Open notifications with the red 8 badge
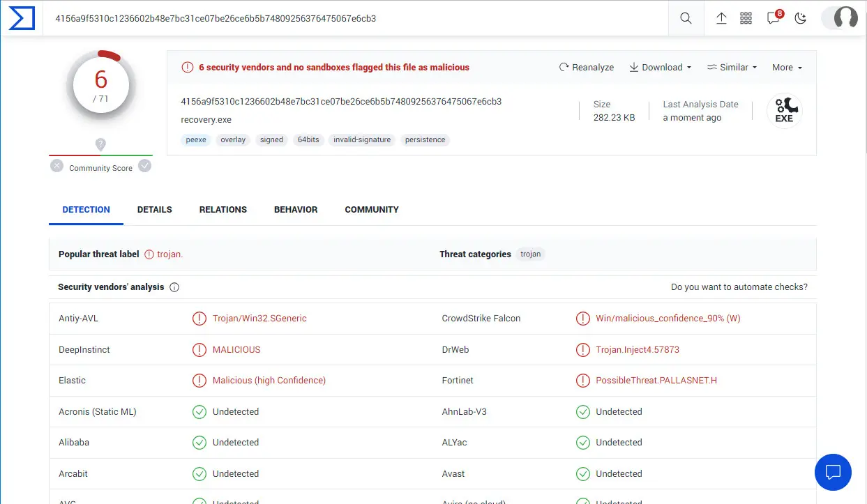 [773, 19]
